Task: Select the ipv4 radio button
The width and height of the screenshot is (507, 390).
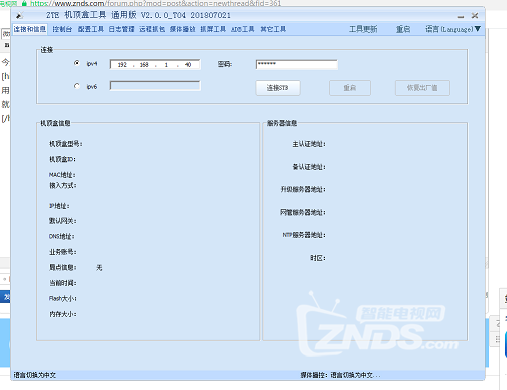Action: pyautogui.click(x=77, y=63)
